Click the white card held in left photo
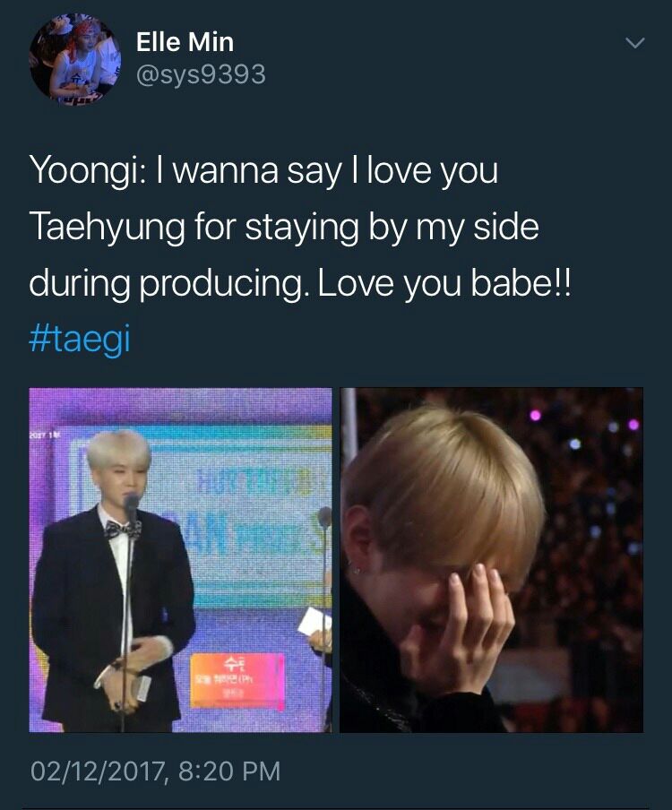Viewport: 672px width, 810px height. point(314,622)
